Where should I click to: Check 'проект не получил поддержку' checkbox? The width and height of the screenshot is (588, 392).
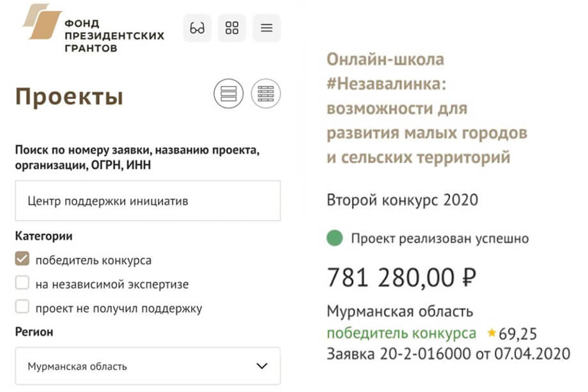(x=22, y=306)
